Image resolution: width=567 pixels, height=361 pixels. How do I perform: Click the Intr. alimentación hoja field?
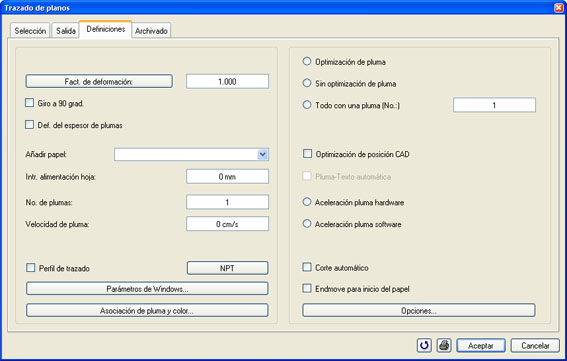227,177
